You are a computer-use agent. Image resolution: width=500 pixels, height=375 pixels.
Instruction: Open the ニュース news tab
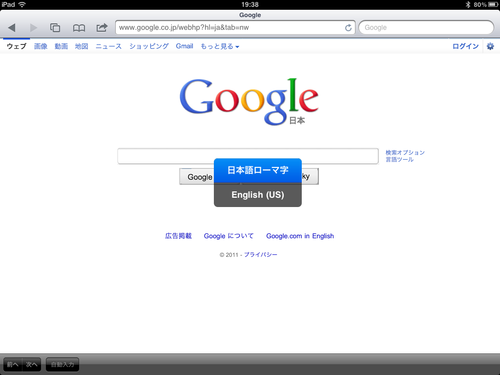tap(109, 46)
